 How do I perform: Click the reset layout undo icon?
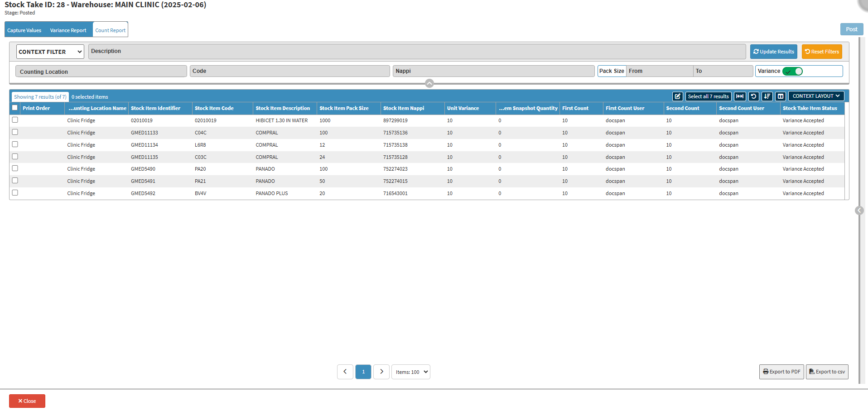click(x=753, y=96)
